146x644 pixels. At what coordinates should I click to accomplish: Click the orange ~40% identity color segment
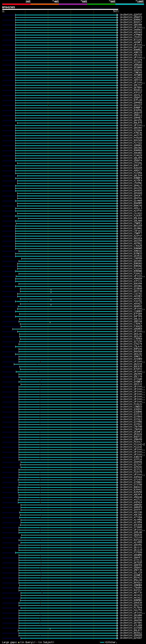click(45, 4)
